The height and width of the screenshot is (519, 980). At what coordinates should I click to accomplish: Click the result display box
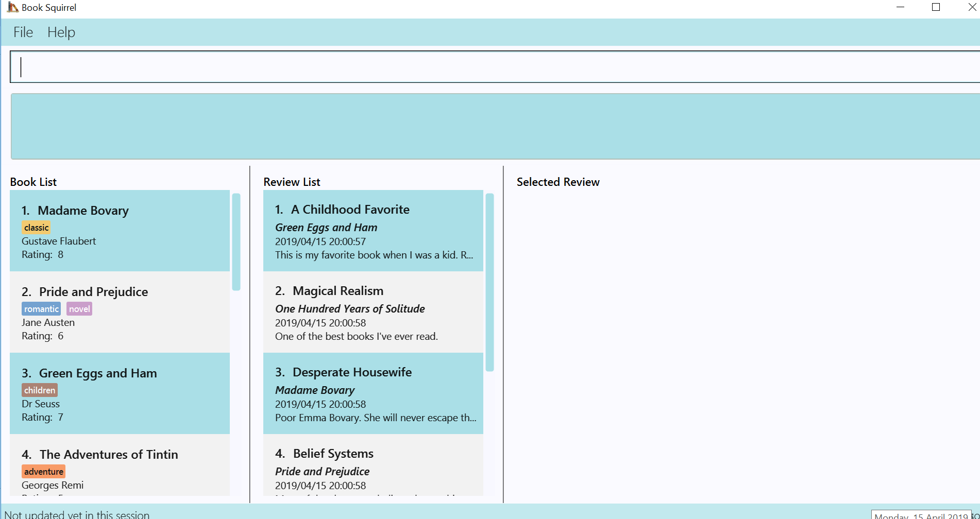pos(495,126)
